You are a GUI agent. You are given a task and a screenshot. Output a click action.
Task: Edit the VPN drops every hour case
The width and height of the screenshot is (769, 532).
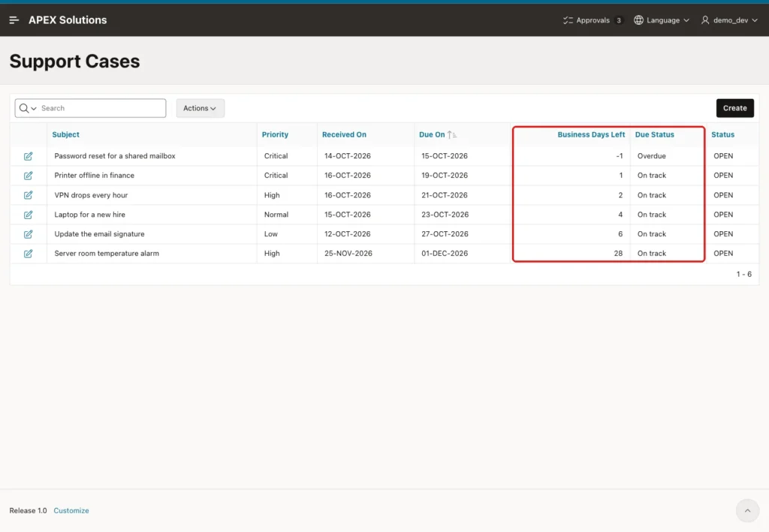[x=28, y=195]
